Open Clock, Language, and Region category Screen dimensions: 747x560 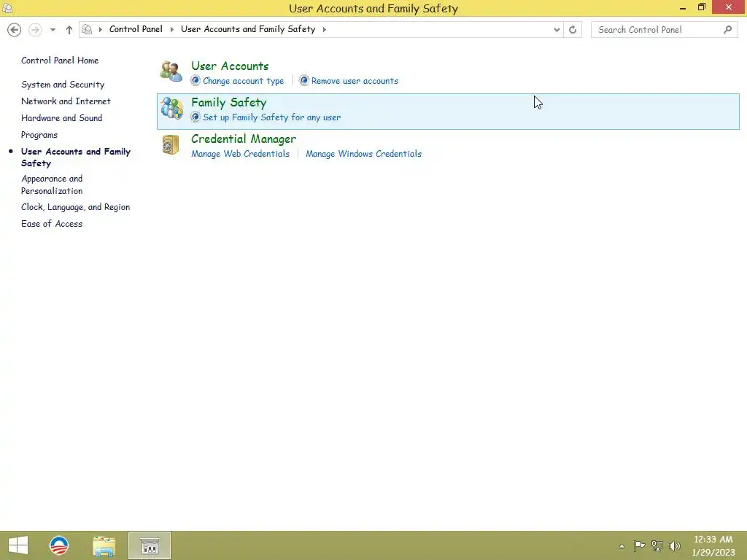(x=75, y=207)
